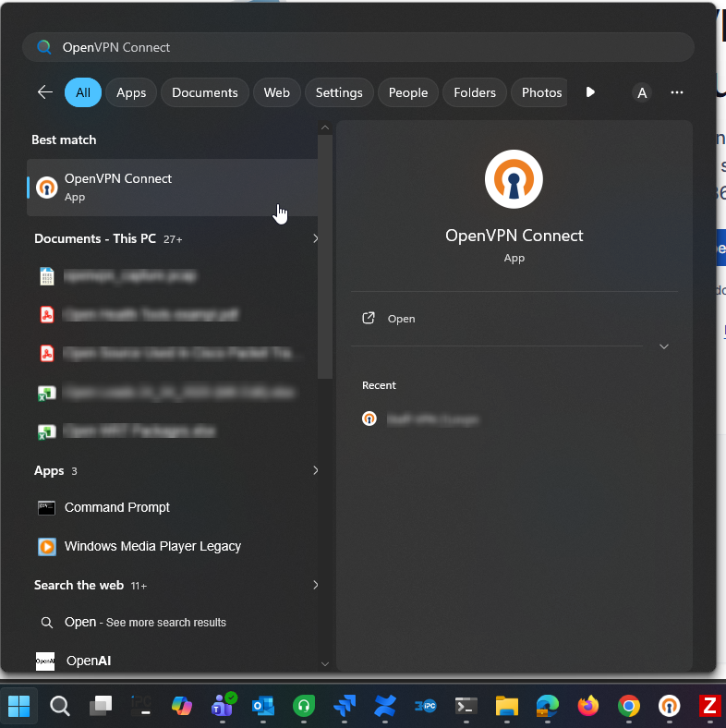Switch to the People filter tab
Image resolution: width=726 pixels, height=728 pixels.
pos(408,92)
